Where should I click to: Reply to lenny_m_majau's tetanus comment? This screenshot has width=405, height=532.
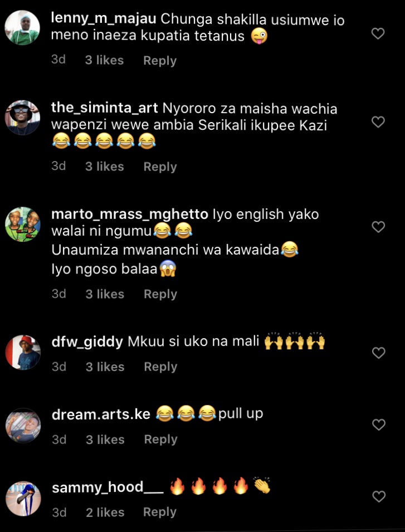[160, 61]
